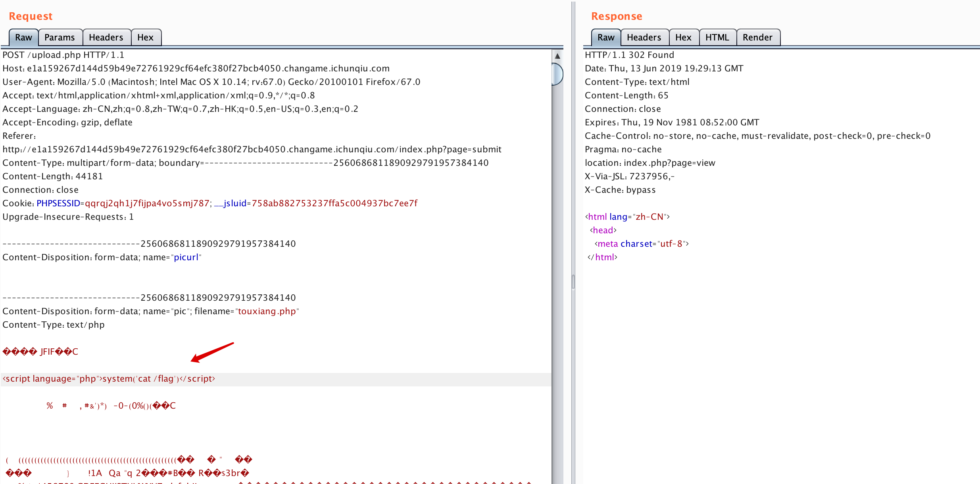Screen dimensions: 980x484
Task: Click the request pane scrollbar thumb
Action: point(557,74)
